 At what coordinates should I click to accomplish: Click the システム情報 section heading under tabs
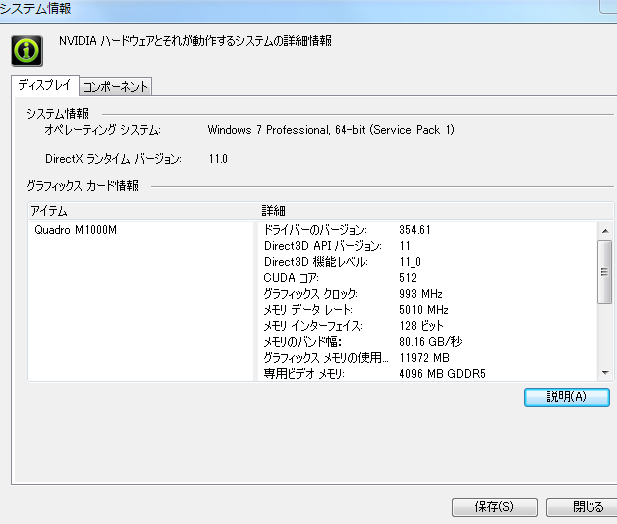coord(57,114)
